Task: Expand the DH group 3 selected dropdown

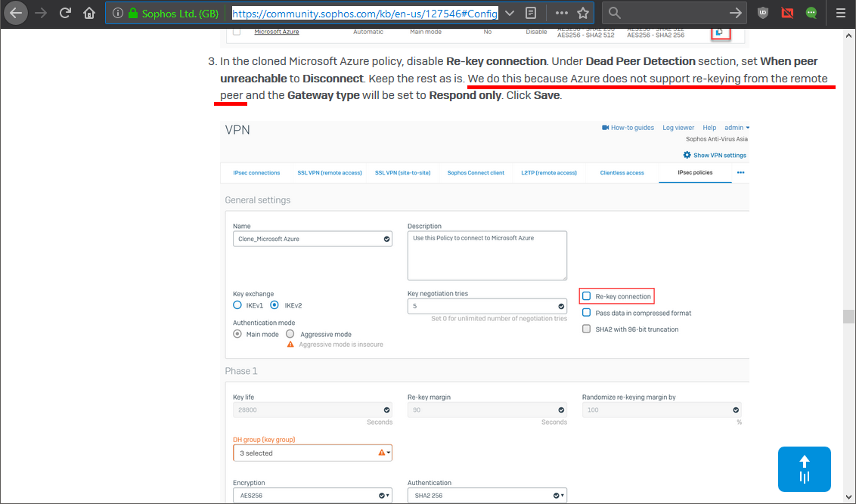Action: tap(312, 453)
